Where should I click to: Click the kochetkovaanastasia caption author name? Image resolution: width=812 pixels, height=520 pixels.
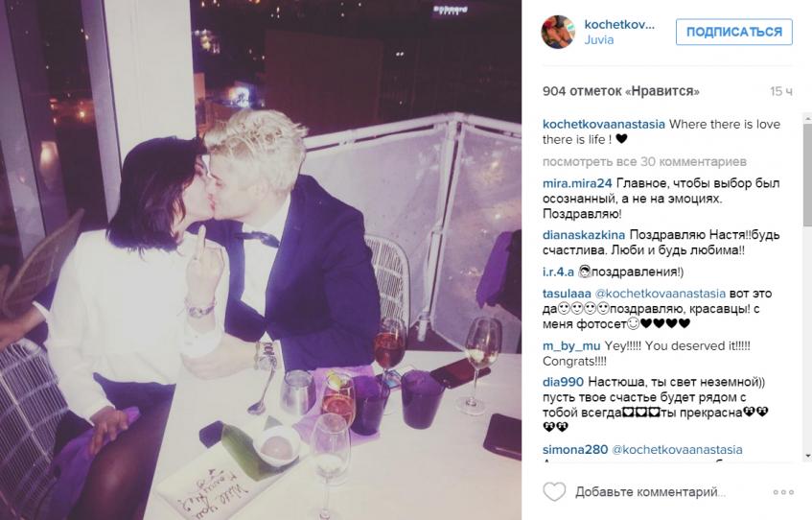click(604, 125)
